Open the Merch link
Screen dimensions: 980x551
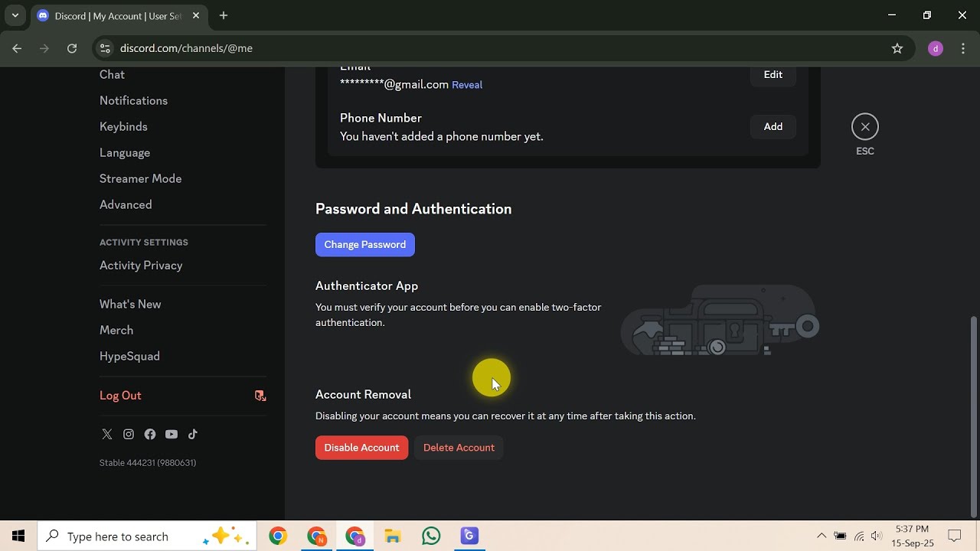(116, 331)
